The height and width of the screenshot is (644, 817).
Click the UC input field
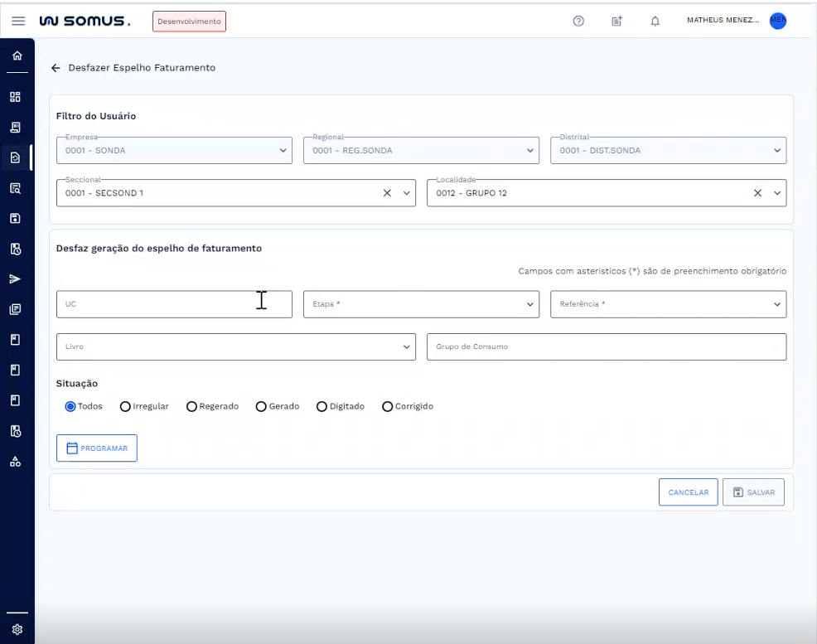174,304
